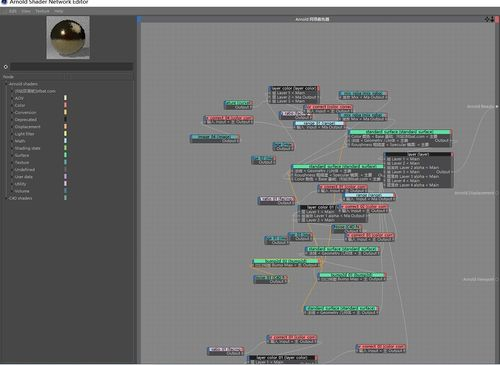The height and width of the screenshot is (365, 500).
Task: Click 'Layer 2 alpha < Main' in layer node
Action: tap(413, 168)
